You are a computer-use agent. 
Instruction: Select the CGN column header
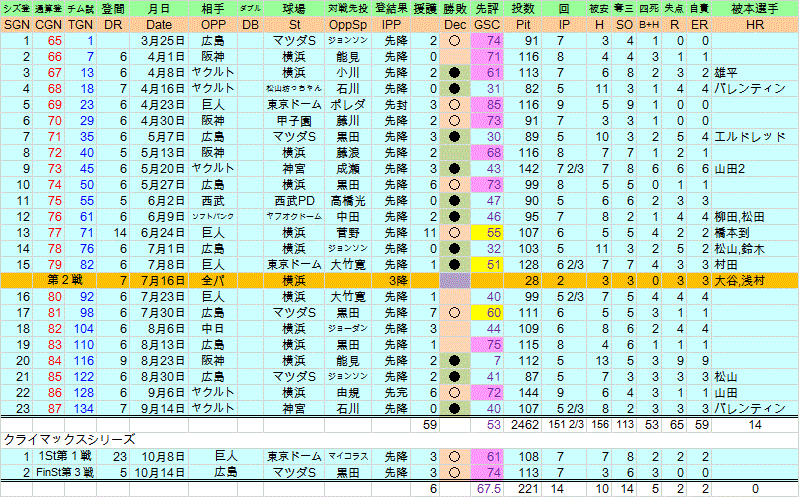pyautogui.click(x=48, y=25)
